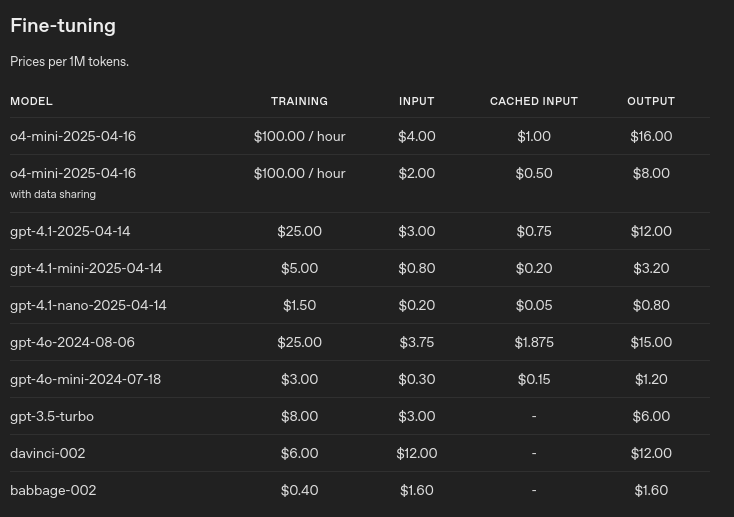
Task: Click the 'with data sharing' label
Action: [x=53, y=194]
